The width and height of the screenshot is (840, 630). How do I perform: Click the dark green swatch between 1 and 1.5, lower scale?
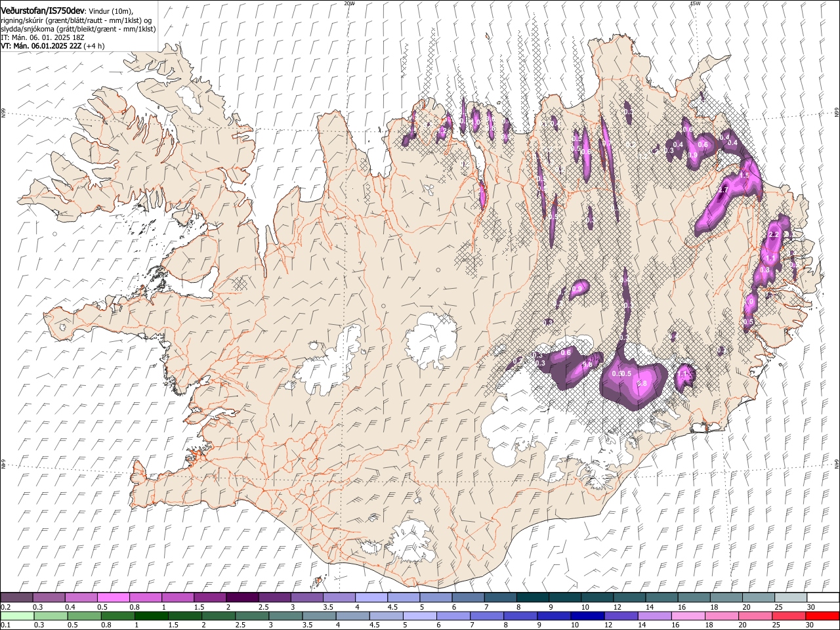click(152, 616)
